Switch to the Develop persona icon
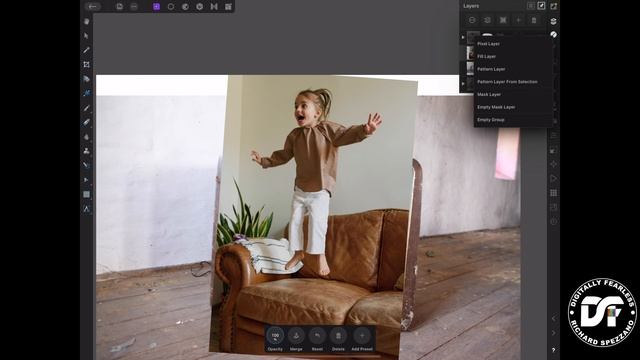The width and height of the screenshot is (640, 360). [x=200, y=7]
